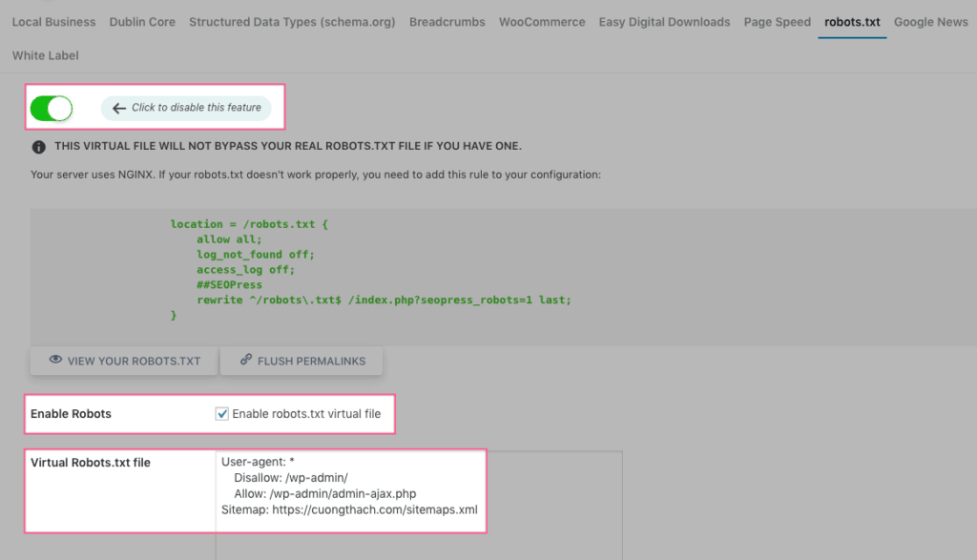Uncheck Enable robots.txt virtual file checkbox

pyautogui.click(x=221, y=414)
